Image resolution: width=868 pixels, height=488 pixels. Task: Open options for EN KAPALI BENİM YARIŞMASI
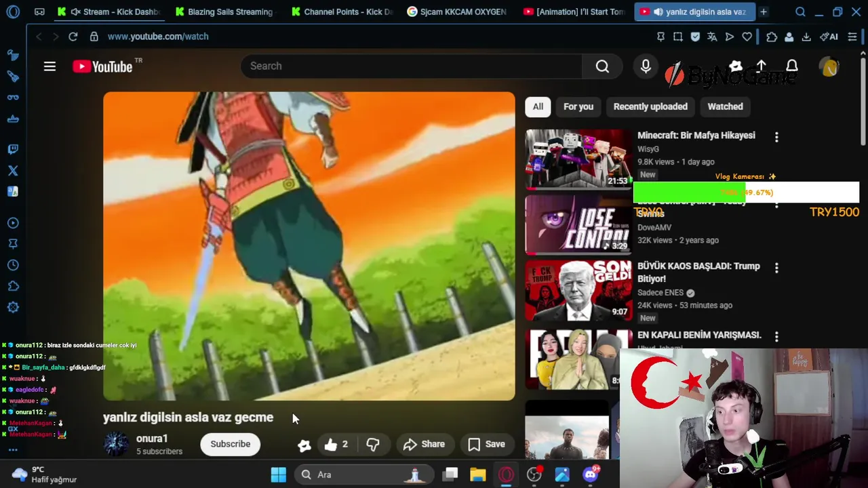776,337
